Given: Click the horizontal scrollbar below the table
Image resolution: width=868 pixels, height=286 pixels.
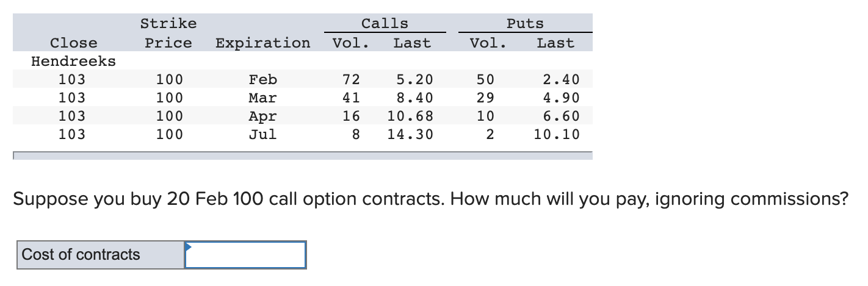Looking at the screenshot, I should pyautogui.click(x=303, y=156).
